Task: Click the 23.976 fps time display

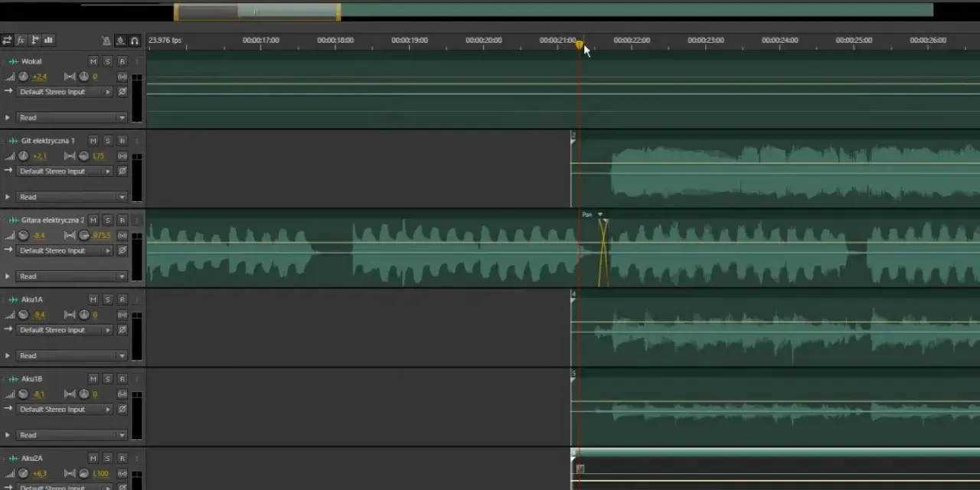Action: point(165,40)
